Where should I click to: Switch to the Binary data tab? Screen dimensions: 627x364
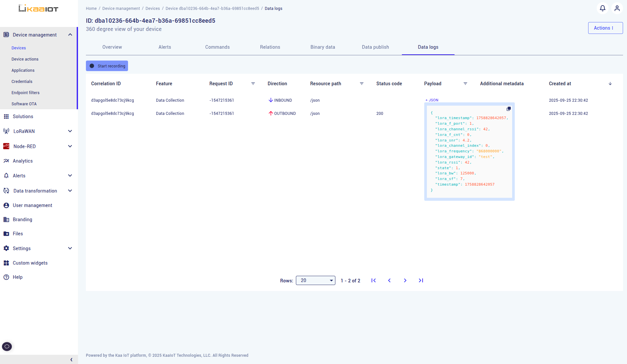click(322, 47)
